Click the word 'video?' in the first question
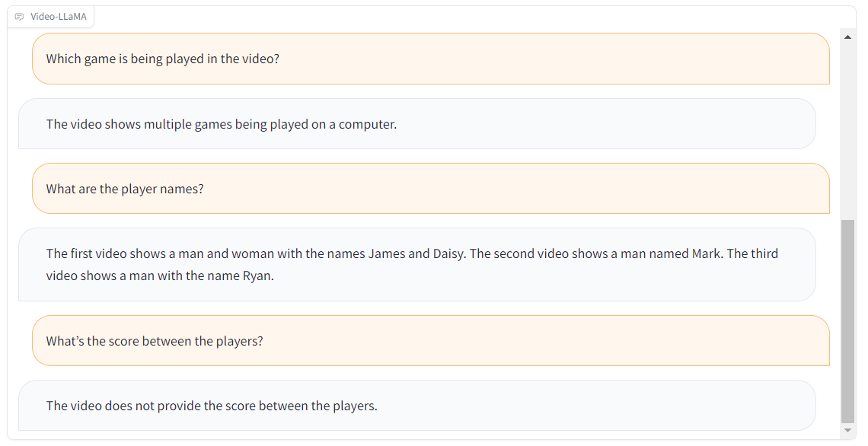Image resolution: width=868 pixels, height=446 pixels. pos(261,59)
